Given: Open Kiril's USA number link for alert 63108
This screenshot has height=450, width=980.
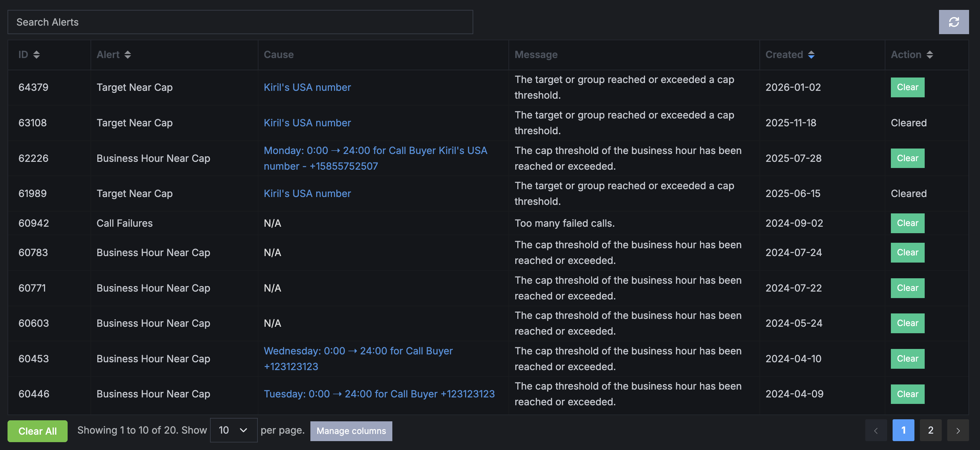Looking at the screenshot, I should click(x=307, y=123).
